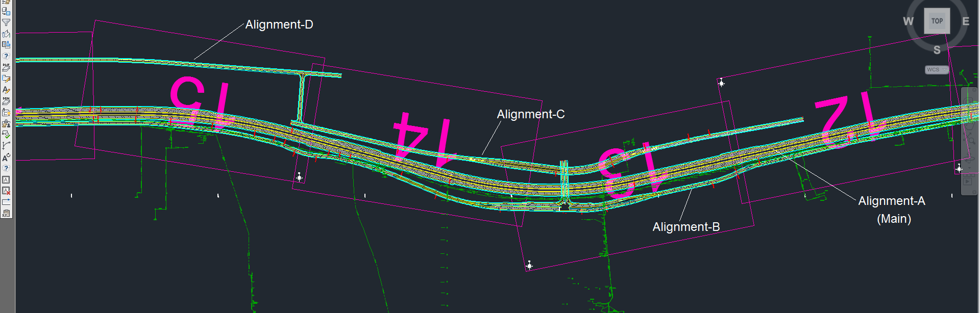Click the E compass letter on ViewCube
The image size is (980, 313).
click(966, 21)
